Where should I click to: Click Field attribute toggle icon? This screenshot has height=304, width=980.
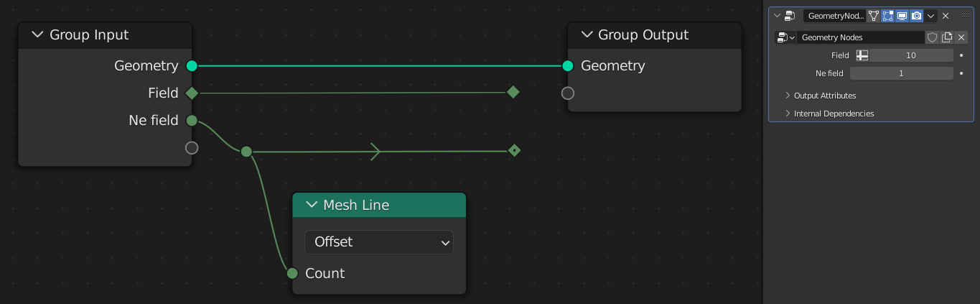862,55
